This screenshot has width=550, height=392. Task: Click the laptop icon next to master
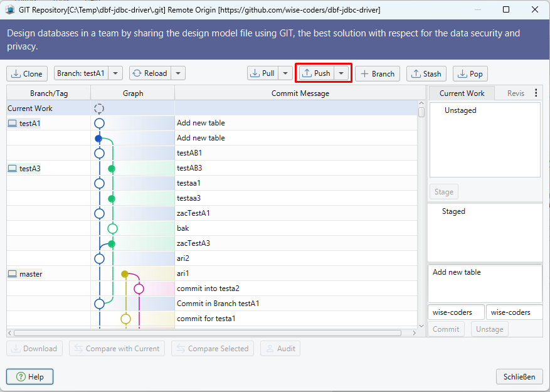point(13,274)
